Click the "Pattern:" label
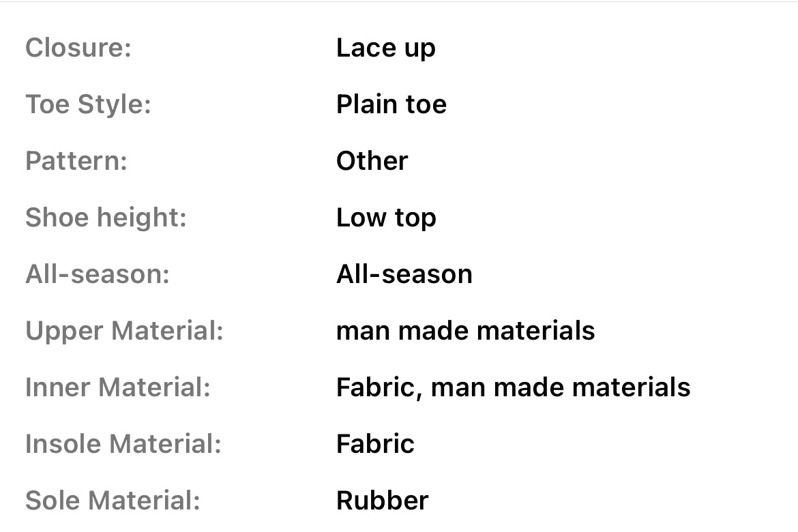Image resolution: width=798 pixels, height=532 pixels. (76, 162)
